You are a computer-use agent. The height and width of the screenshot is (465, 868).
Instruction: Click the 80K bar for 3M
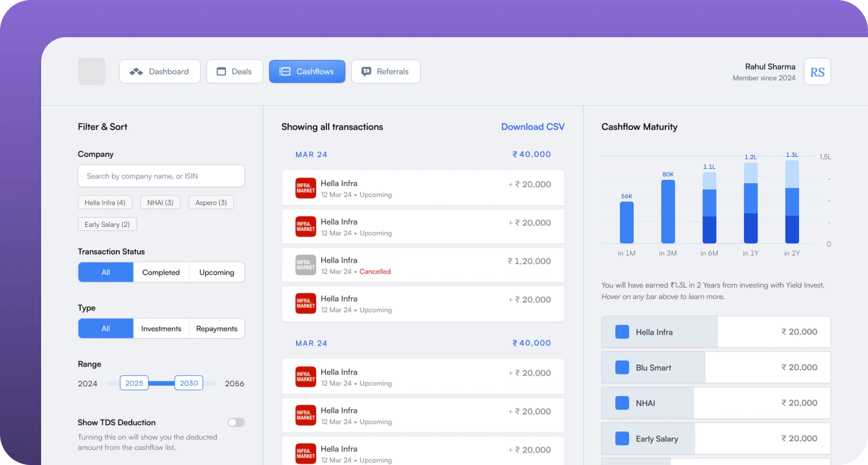(x=668, y=212)
